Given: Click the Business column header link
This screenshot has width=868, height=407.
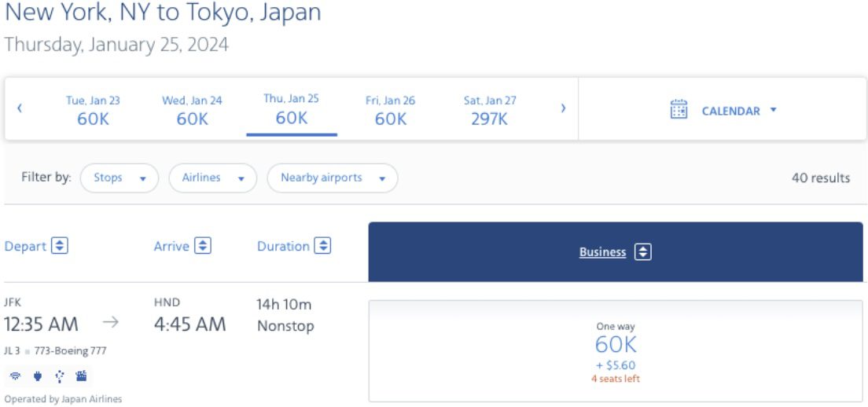Looking at the screenshot, I should (x=602, y=252).
